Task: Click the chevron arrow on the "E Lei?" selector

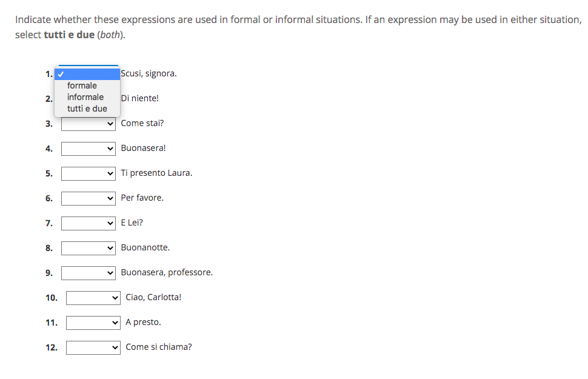Action: pos(110,223)
